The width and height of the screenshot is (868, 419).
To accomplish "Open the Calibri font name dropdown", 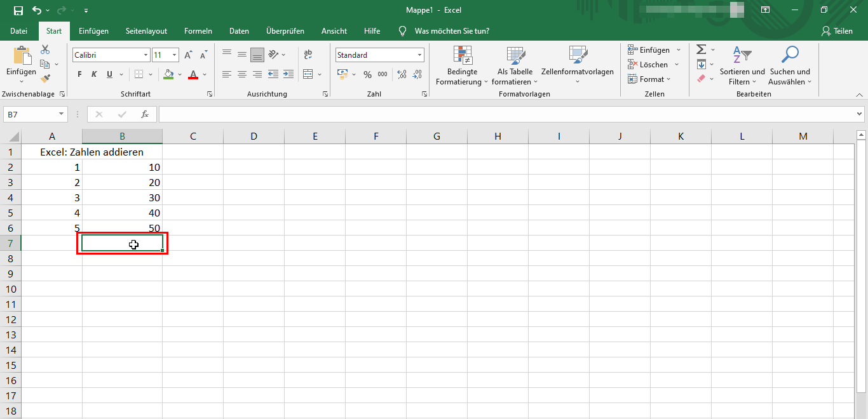I will [x=146, y=55].
